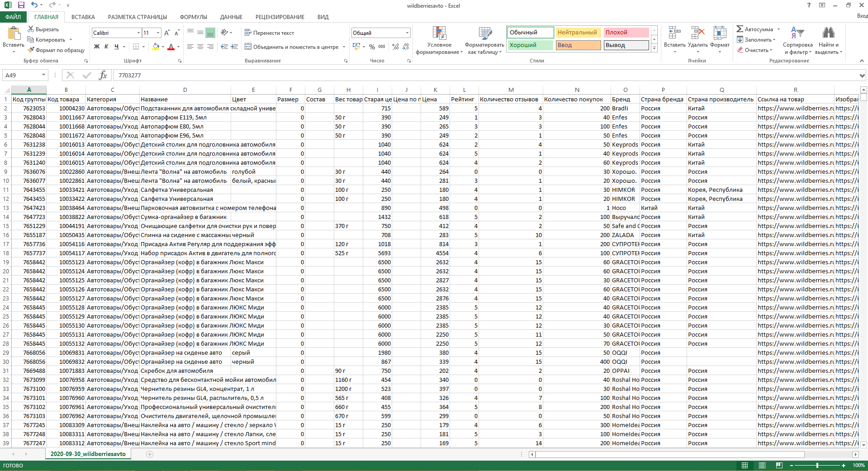The image size is (868, 471).
Task: Select sheet tab 2020-09-30_wildberriesavto
Action: 88,454
